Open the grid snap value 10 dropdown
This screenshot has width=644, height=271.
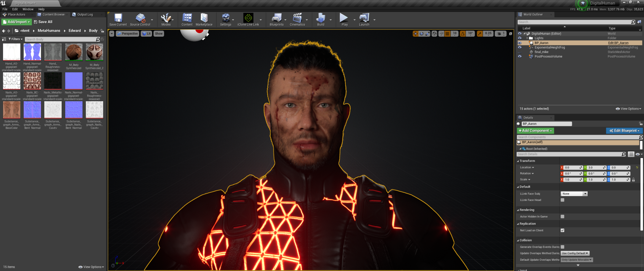pos(454,33)
